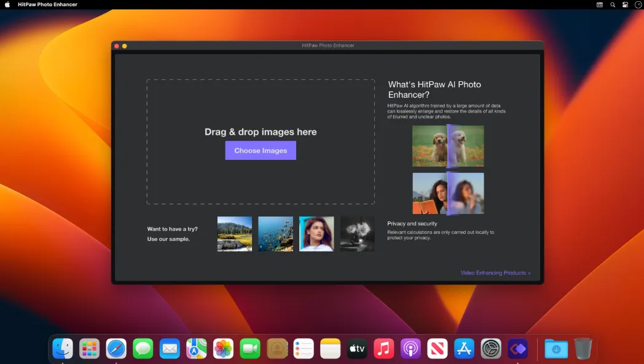Image resolution: width=644 pixels, height=364 pixels.
Task: Close the HitPaw Photo Enhancer window
Action: coord(117,46)
